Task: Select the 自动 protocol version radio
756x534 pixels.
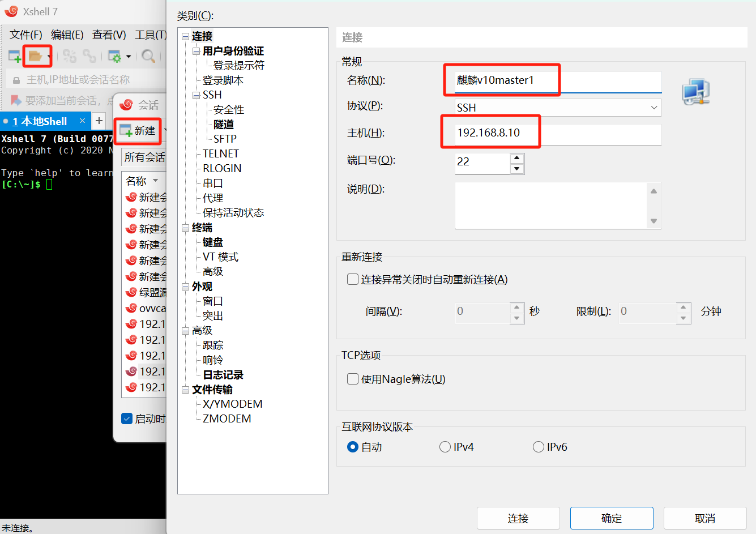Action: pos(353,447)
